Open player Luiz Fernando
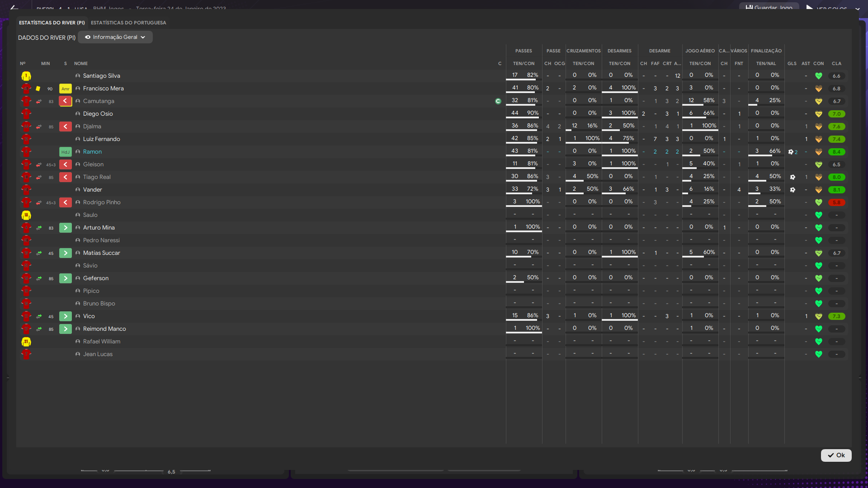Viewport: 868px width, 488px height. pyautogui.click(x=102, y=139)
